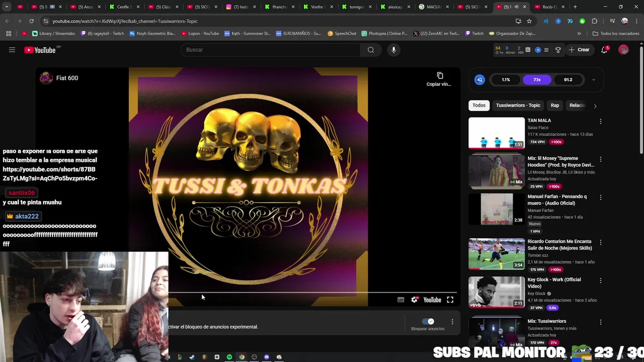Start voice search with the microphone icon
Image resolution: width=644 pixels, height=362 pixels.
tap(393, 50)
